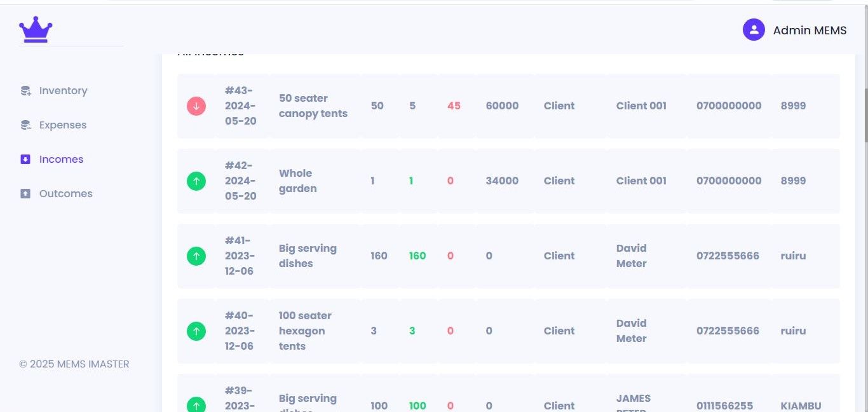Click the red value 45 in row #43
Image resolution: width=868 pixels, height=412 pixels.
(x=454, y=106)
